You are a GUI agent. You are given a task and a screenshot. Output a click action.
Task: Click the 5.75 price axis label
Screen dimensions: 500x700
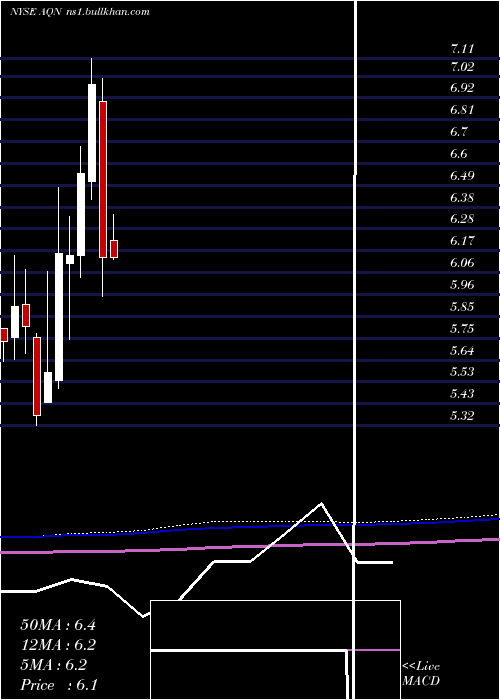462,329
